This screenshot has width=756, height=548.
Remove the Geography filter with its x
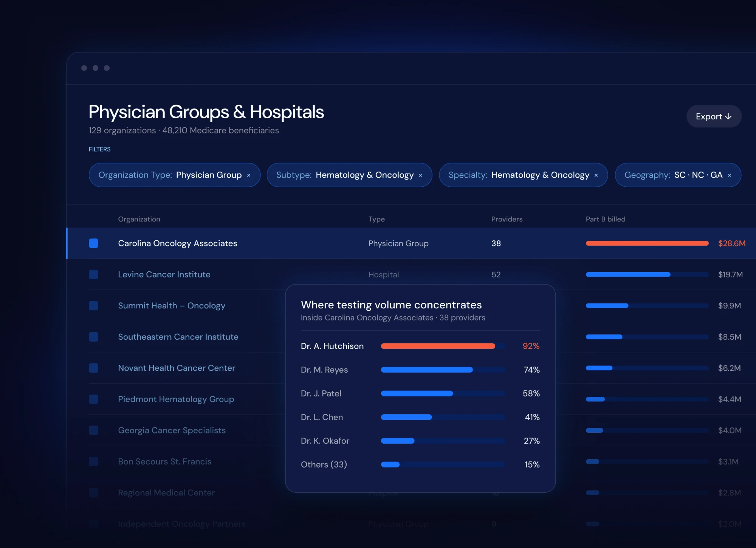730,175
